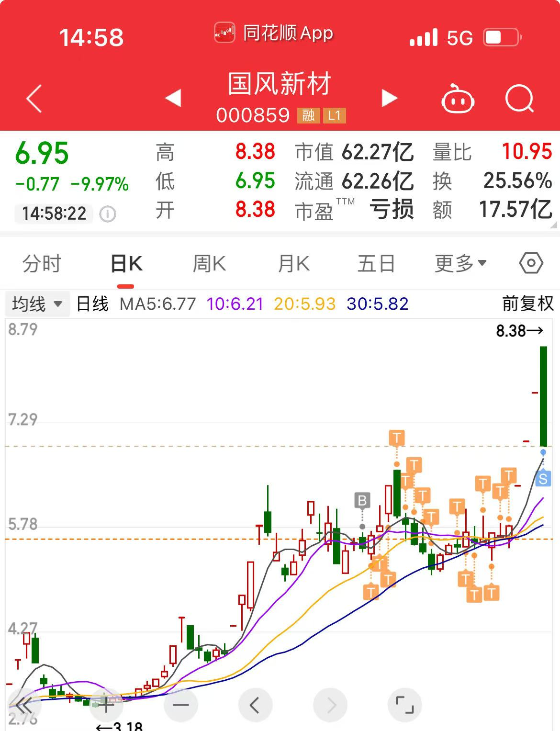This screenshot has height=731, width=560.
Task: Tap the back arrow in header
Action: pos(34,99)
